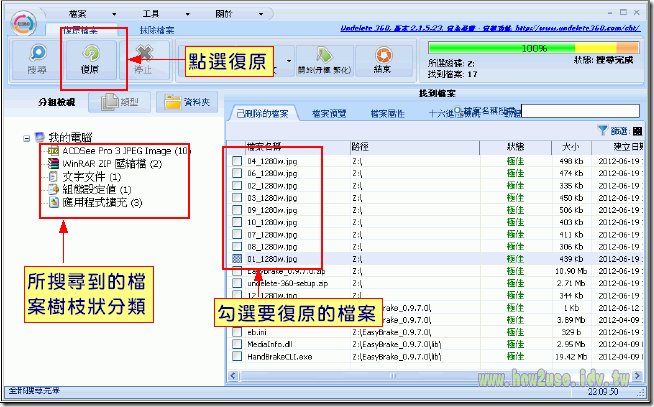This screenshot has height=407, width=654.
Task: Click the horizontal scrollbar left arrow
Action: tap(233, 375)
